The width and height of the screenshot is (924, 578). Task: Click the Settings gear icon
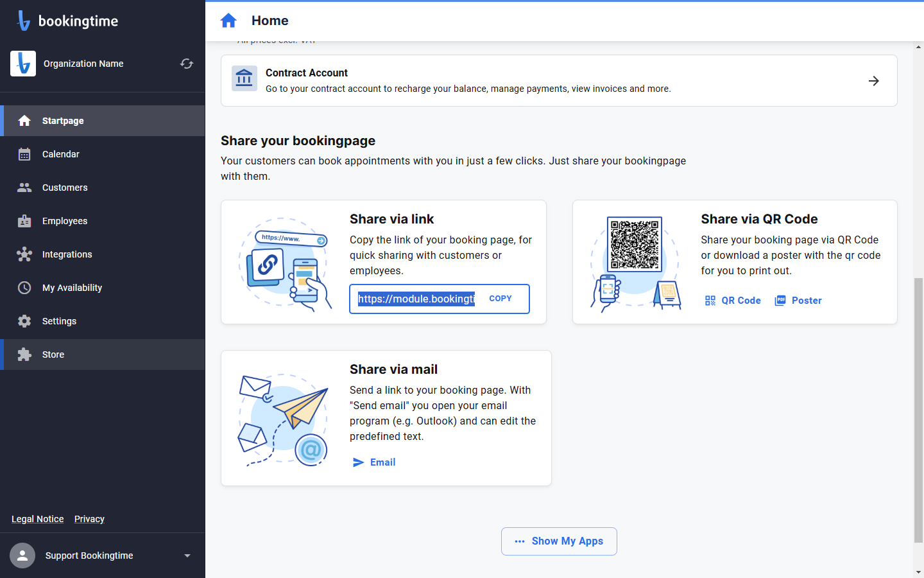(24, 321)
